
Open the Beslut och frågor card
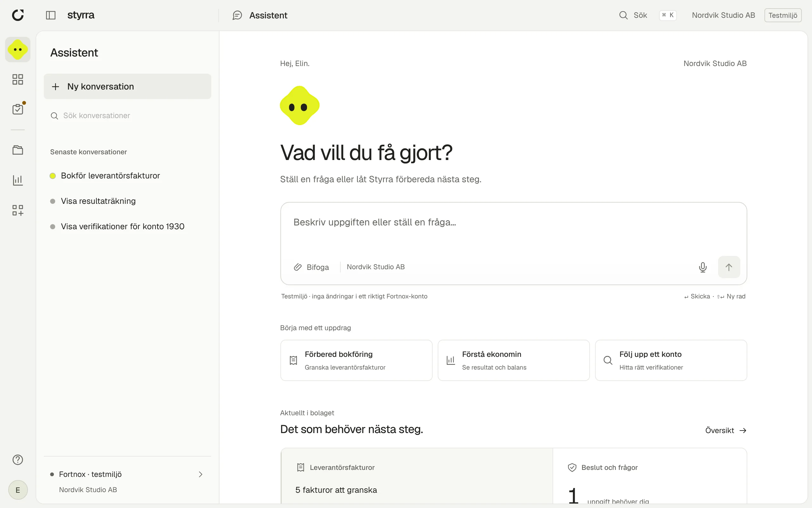click(650, 476)
